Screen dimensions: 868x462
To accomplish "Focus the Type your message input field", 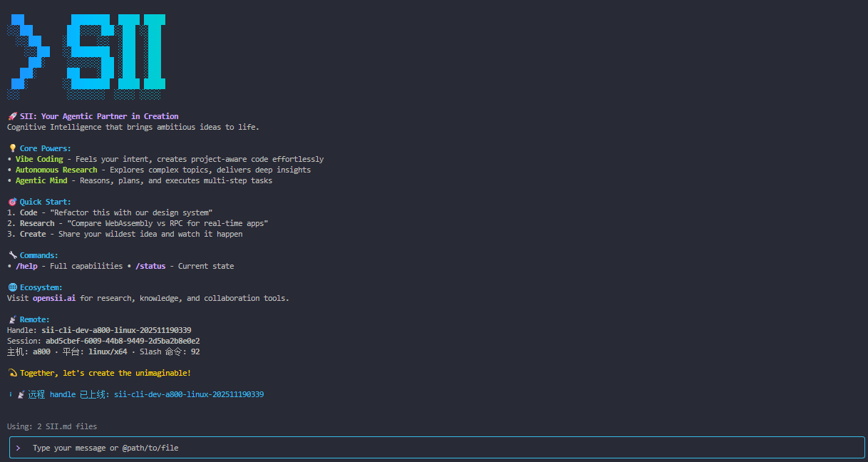I will (x=428, y=448).
